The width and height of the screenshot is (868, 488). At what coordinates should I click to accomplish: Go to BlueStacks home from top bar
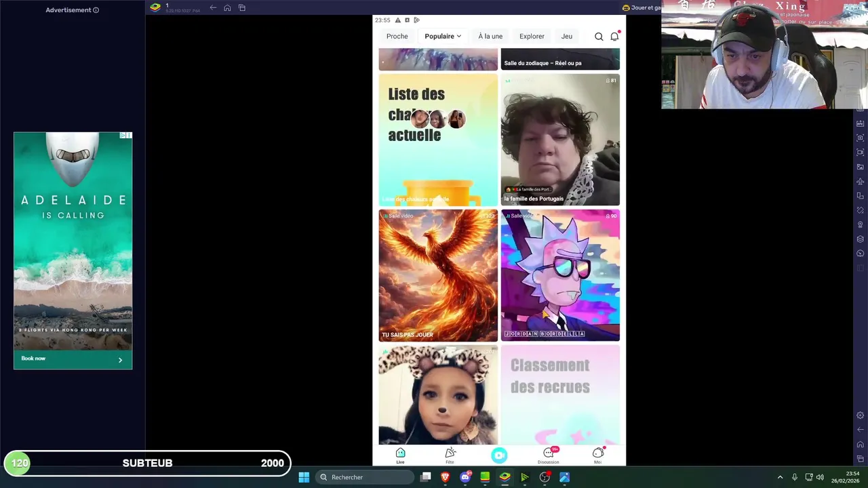coord(227,7)
